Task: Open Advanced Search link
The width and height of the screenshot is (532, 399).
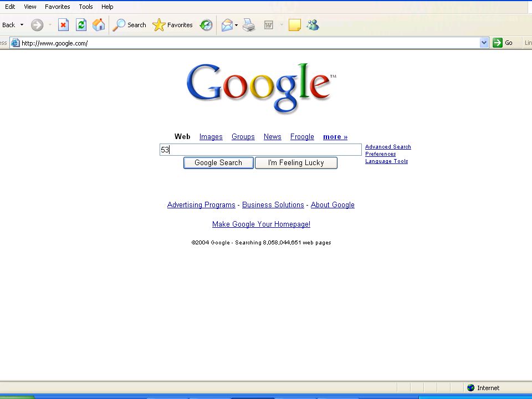Action: (x=388, y=146)
